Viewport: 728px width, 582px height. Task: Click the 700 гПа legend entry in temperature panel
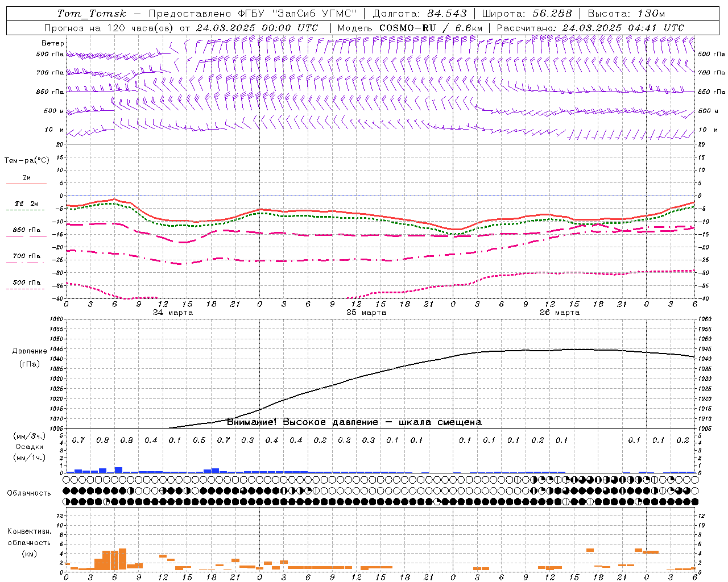click(x=27, y=256)
